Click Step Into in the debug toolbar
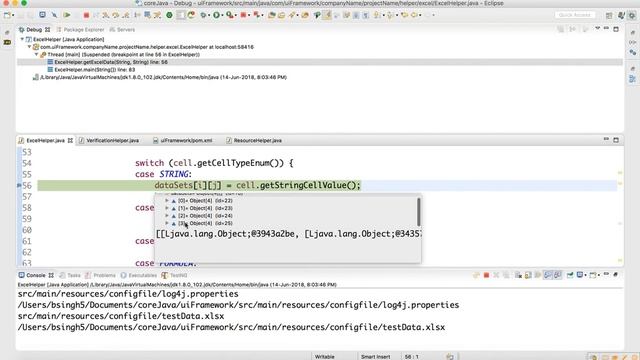The width and height of the screenshot is (640, 360). [106, 15]
